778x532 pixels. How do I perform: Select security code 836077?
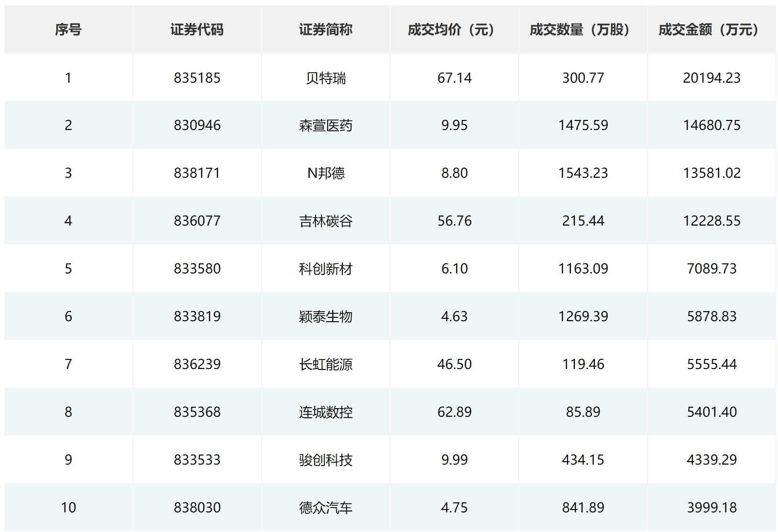[x=197, y=221]
